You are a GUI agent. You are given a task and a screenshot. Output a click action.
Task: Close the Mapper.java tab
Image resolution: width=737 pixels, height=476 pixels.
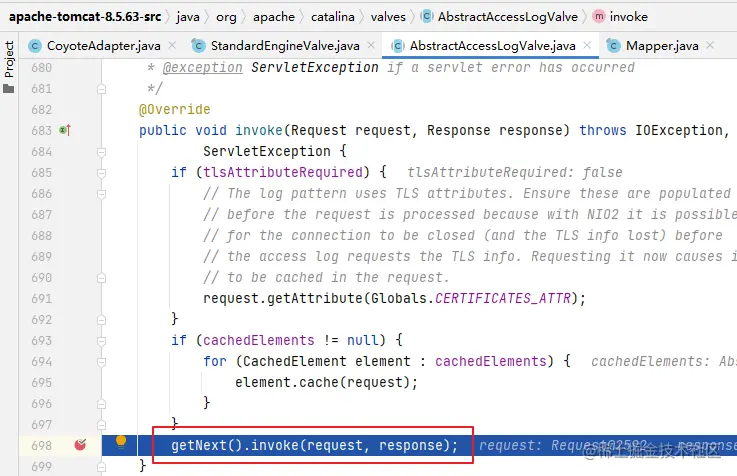click(710, 45)
